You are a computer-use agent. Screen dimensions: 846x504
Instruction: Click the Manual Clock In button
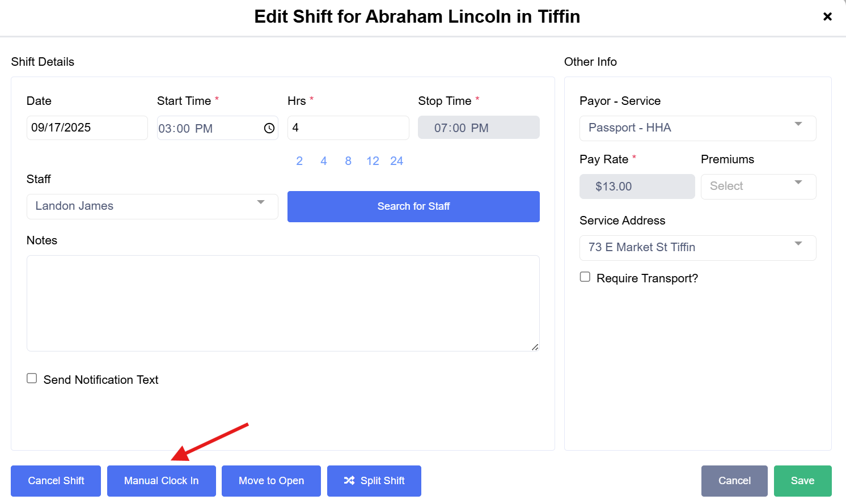click(161, 481)
